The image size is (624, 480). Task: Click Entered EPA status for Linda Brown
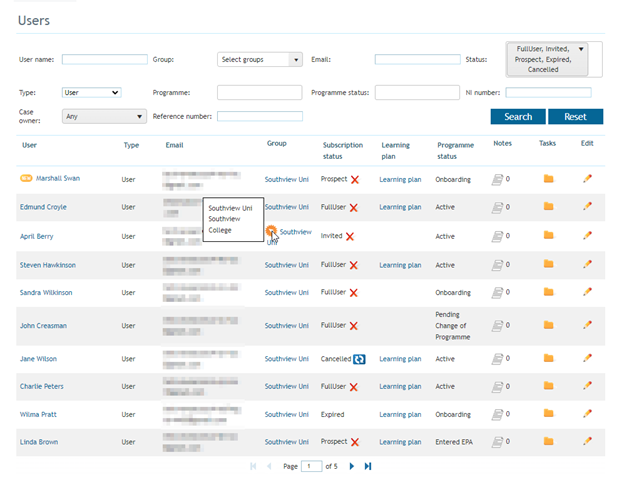pyautogui.click(x=454, y=442)
